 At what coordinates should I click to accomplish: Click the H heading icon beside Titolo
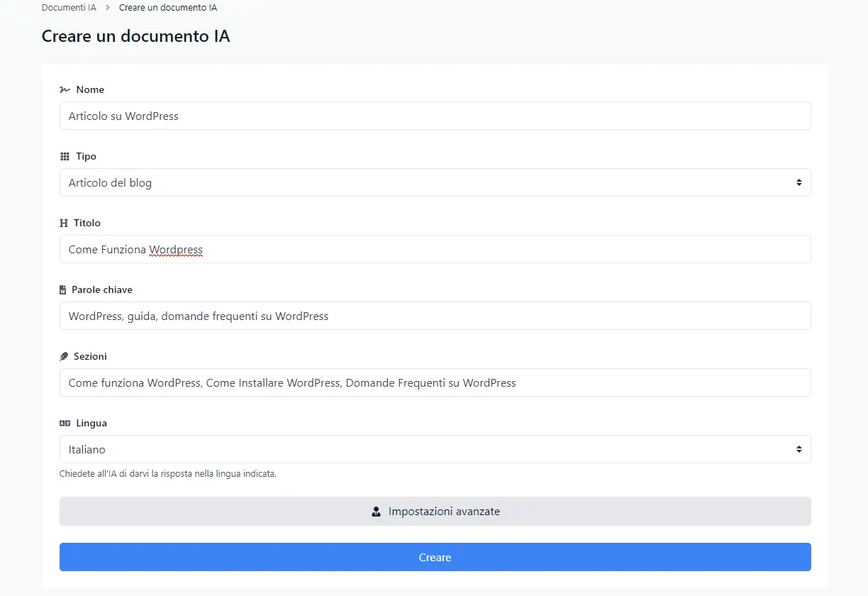[x=63, y=223]
